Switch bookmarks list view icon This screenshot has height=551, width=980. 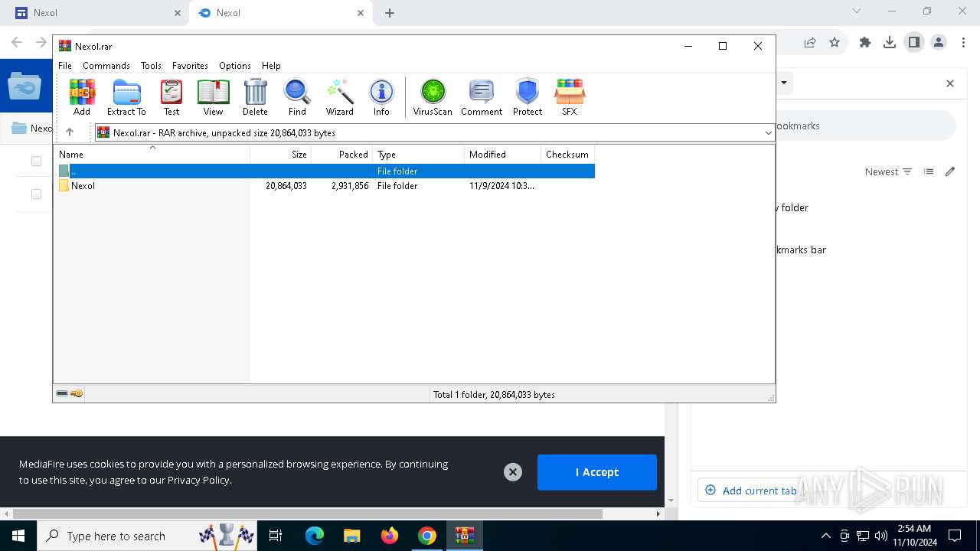[x=929, y=171]
